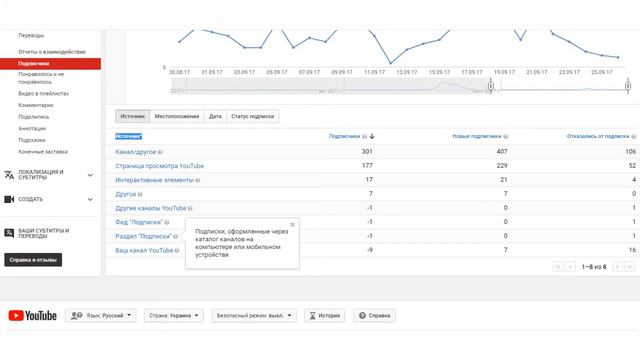This screenshot has height=360, width=640.
Task: Switch to the Местоположение tab
Action: [177, 116]
